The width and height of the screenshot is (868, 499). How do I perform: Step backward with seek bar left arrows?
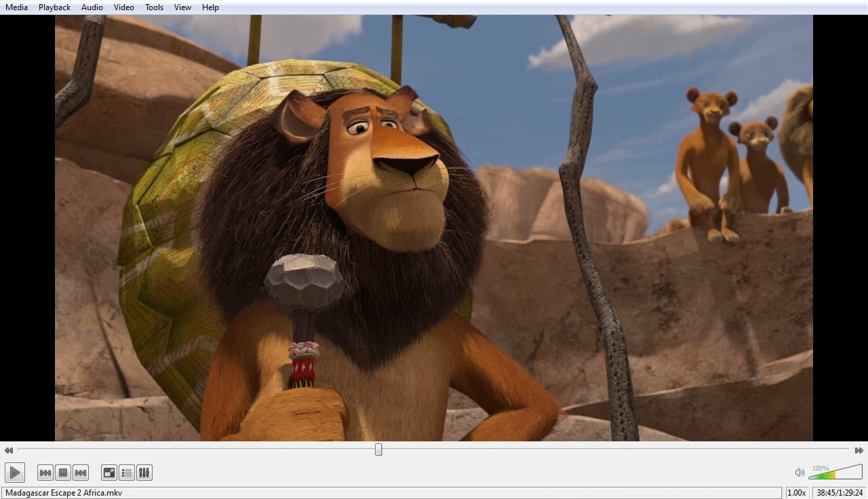(x=8, y=450)
